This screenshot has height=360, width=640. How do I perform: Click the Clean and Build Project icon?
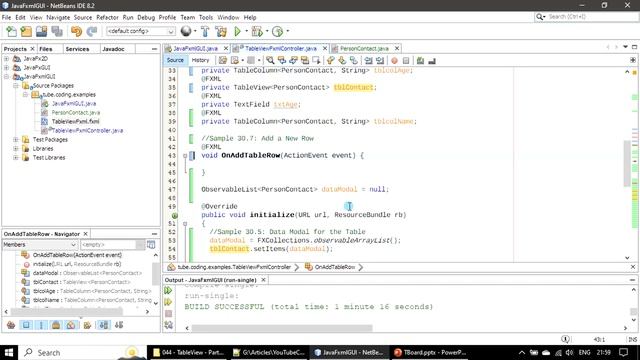(x=221, y=31)
